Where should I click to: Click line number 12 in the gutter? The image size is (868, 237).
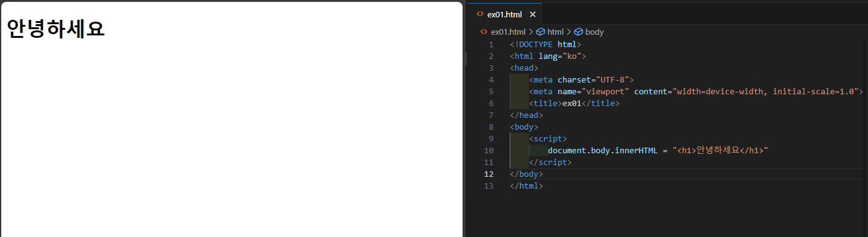pyautogui.click(x=489, y=174)
